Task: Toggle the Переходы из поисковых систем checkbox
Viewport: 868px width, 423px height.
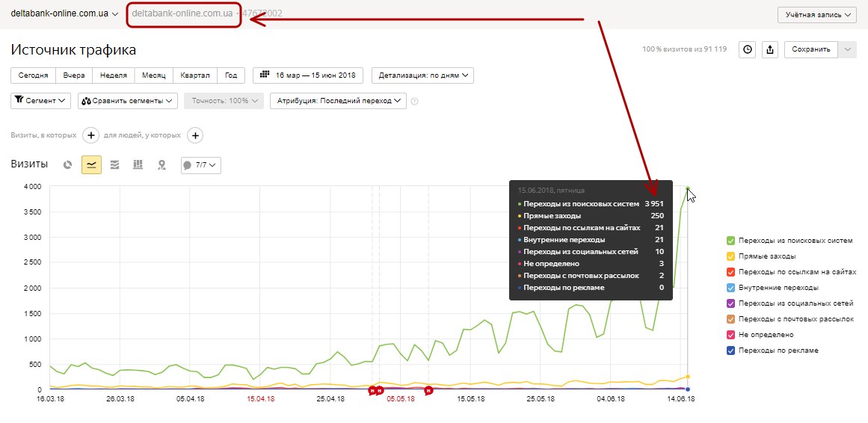Action: (x=730, y=241)
